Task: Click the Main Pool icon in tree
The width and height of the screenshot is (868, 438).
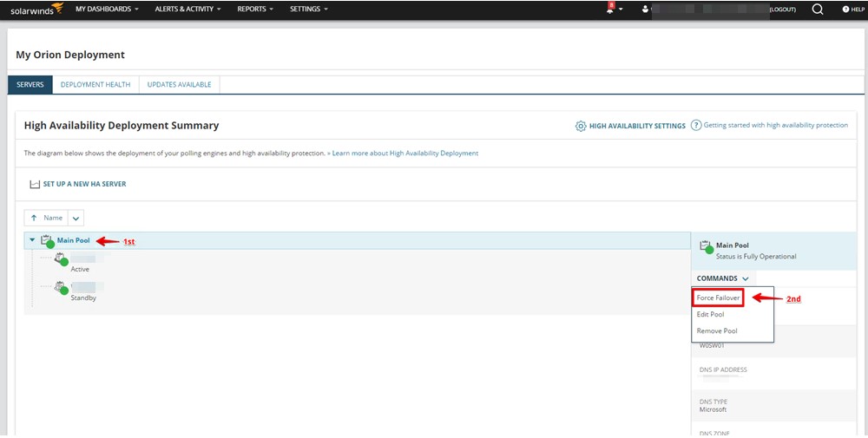Action: (x=47, y=241)
